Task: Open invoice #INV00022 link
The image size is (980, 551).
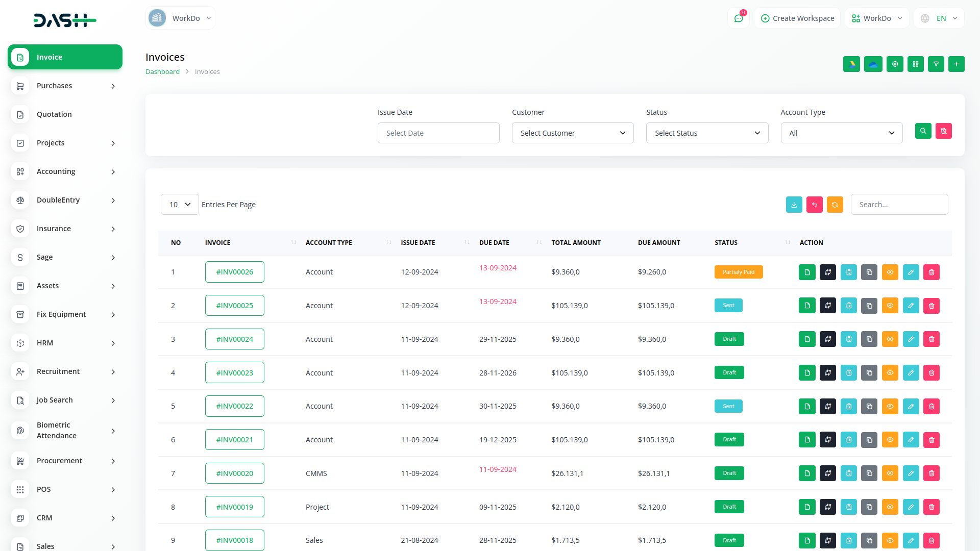Action: (234, 406)
